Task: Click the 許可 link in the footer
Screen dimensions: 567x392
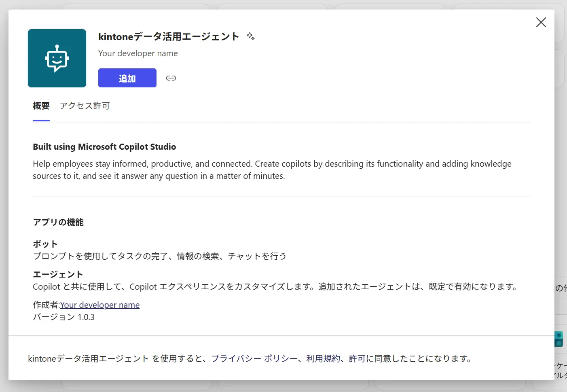Action: click(x=357, y=358)
